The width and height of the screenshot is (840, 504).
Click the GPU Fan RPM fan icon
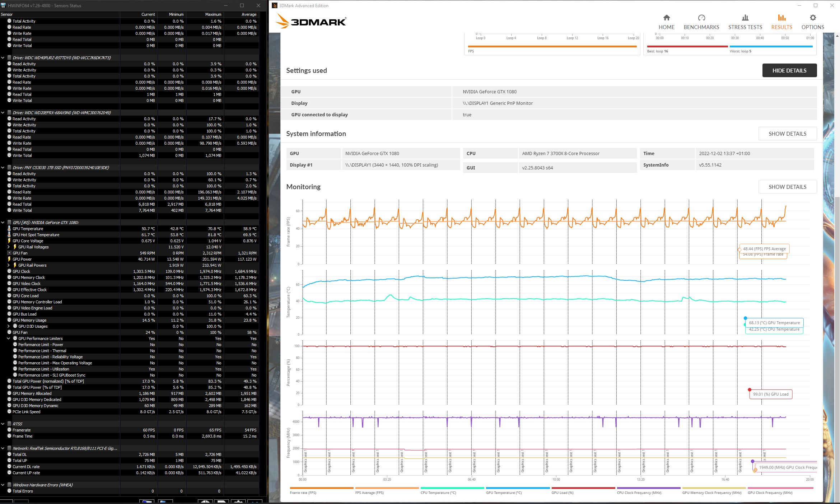(9, 253)
